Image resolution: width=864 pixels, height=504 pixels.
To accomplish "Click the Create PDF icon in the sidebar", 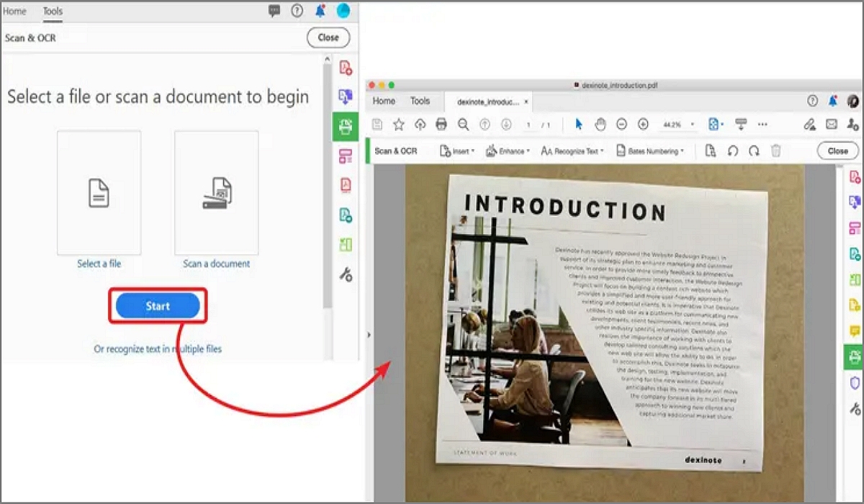I will 856,177.
